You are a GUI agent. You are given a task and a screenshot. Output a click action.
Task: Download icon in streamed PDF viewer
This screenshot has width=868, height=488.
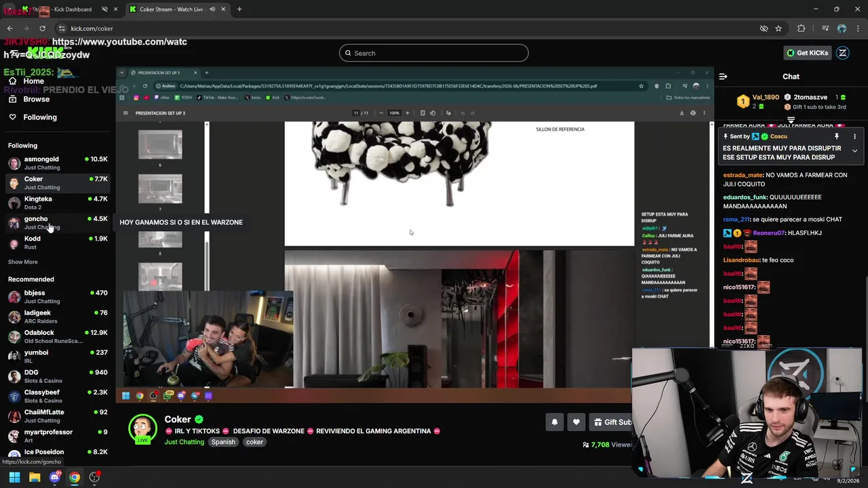coord(682,113)
